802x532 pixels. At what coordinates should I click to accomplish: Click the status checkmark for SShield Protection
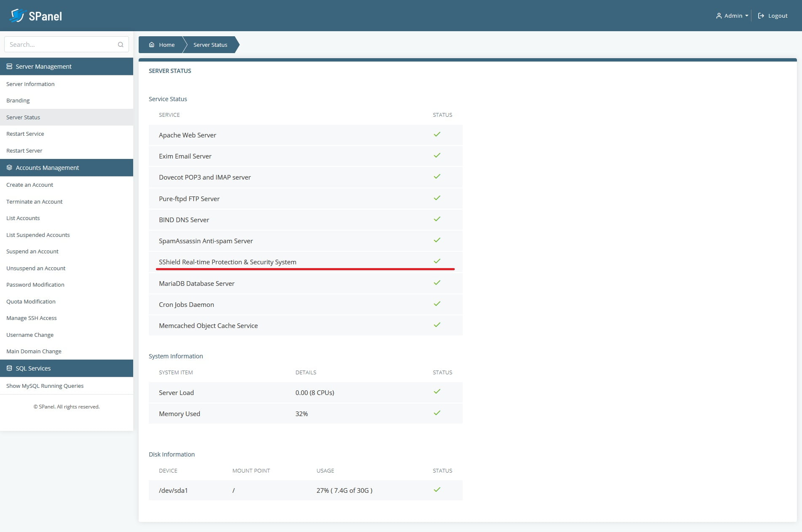[437, 261]
